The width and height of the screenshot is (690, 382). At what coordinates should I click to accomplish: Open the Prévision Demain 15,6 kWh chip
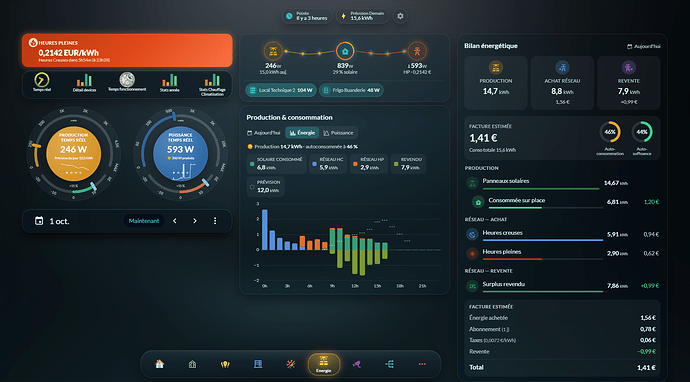pos(363,16)
